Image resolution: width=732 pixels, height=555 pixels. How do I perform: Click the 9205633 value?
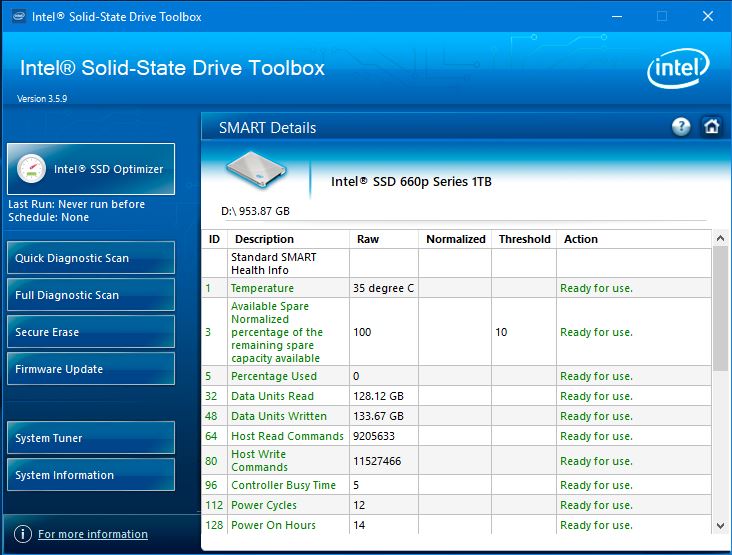(373, 436)
